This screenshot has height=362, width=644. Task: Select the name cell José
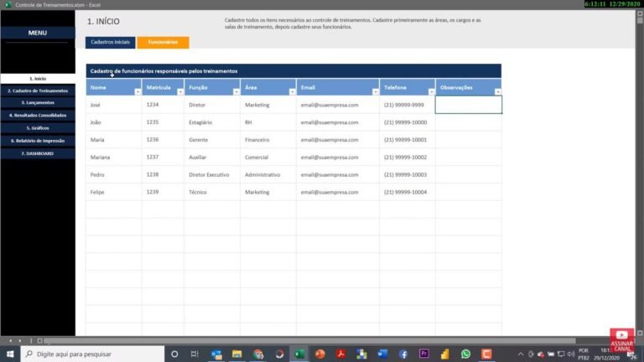point(114,105)
